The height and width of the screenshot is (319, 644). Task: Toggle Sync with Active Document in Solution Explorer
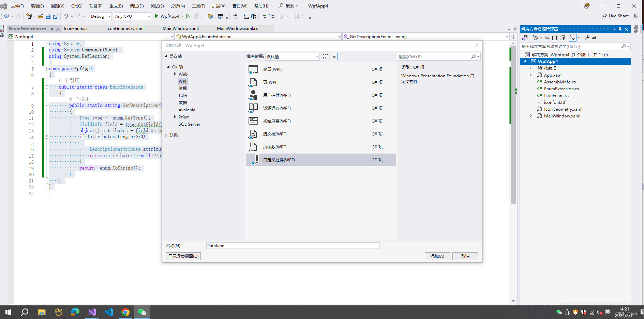[x=547, y=38]
